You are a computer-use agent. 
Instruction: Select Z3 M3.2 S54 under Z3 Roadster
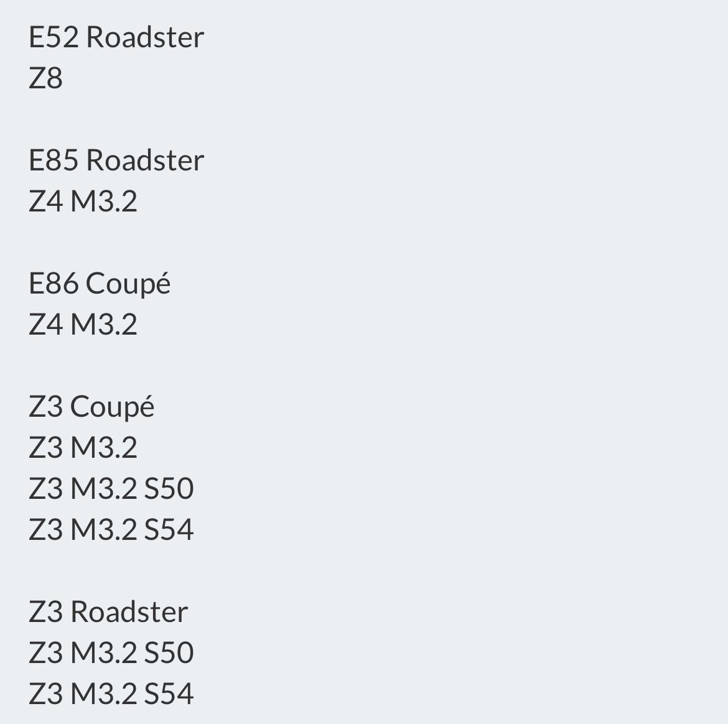coord(111,694)
